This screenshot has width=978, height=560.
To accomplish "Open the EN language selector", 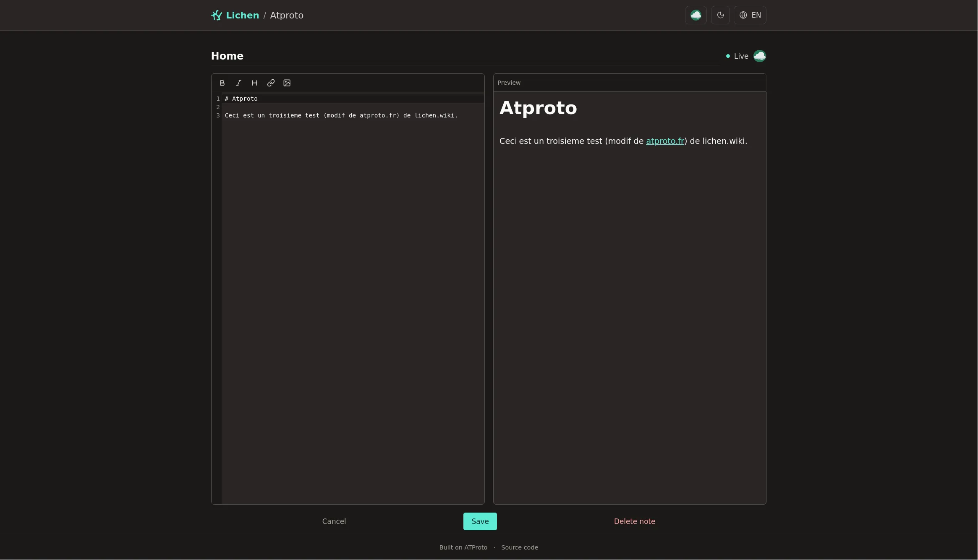I will coord(750,15).
